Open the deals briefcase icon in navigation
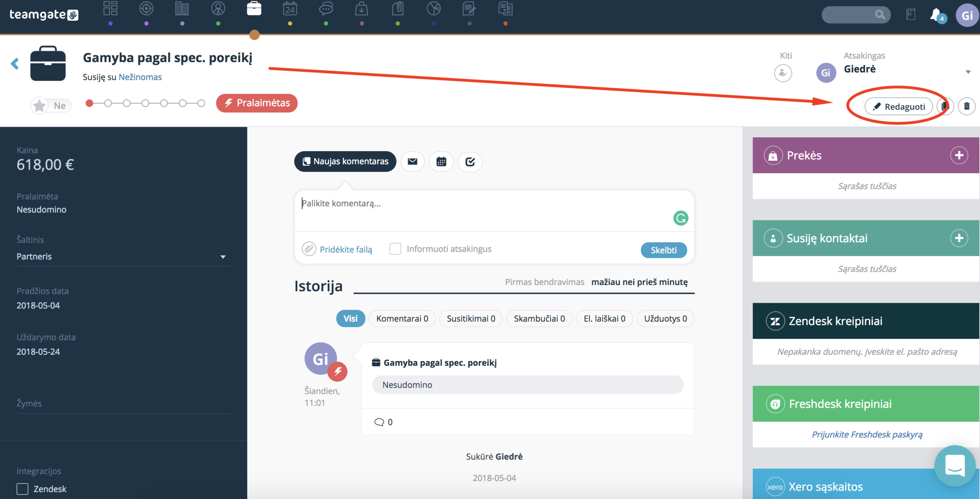The image size is (980, 499). pos(254,8)
